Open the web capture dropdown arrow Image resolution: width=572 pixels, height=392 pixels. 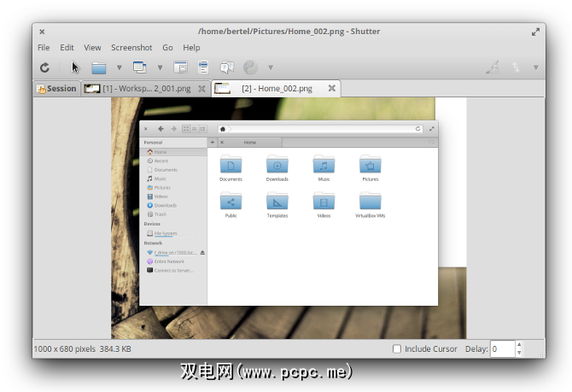point(271,67)
